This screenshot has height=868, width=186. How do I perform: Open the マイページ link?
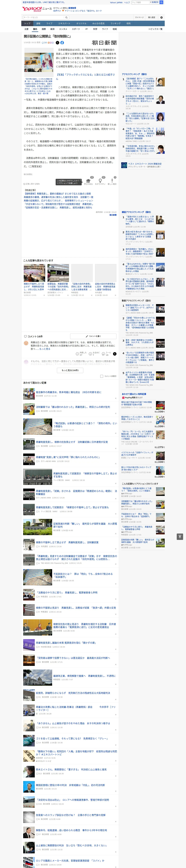(139, 18)
